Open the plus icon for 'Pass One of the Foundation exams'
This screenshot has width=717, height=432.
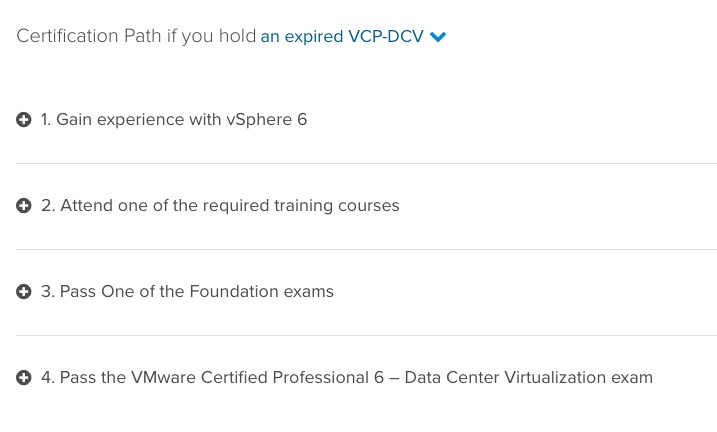[x=24, y=292]
